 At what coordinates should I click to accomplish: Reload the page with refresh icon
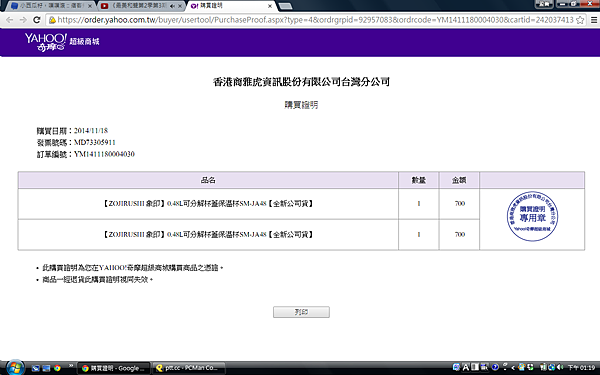(x=37, y=20)
